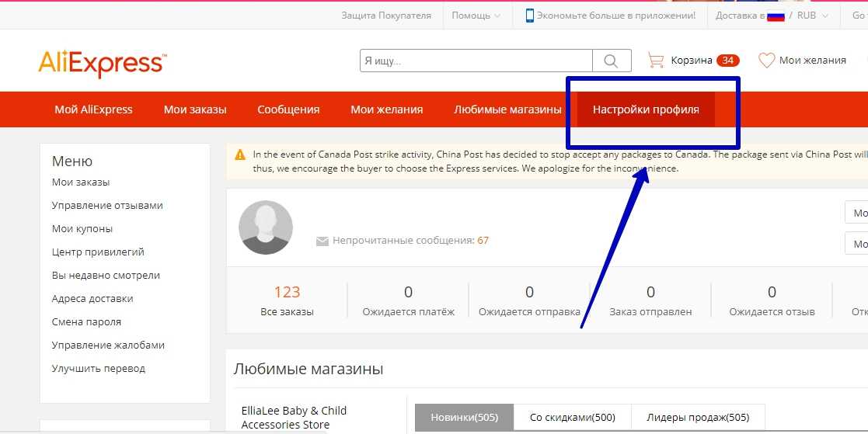Click the unread messages envelope icon
868x434 pixels.
322,241
